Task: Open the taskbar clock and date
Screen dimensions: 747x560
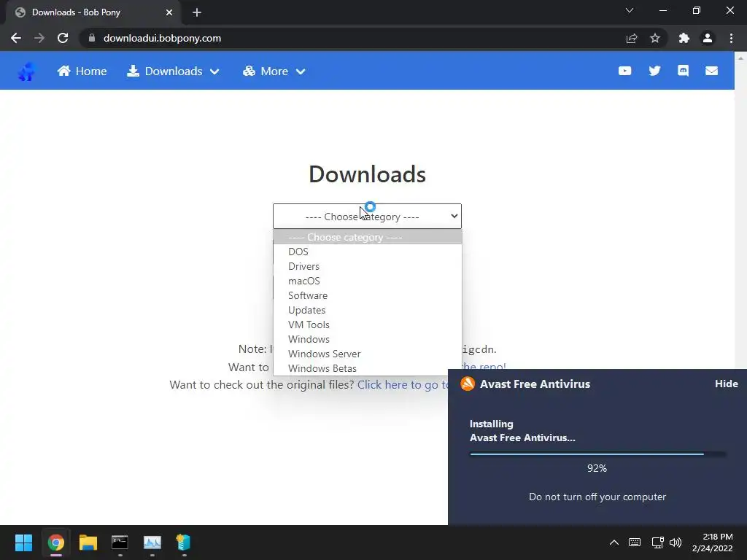Action: click(713, 542)
